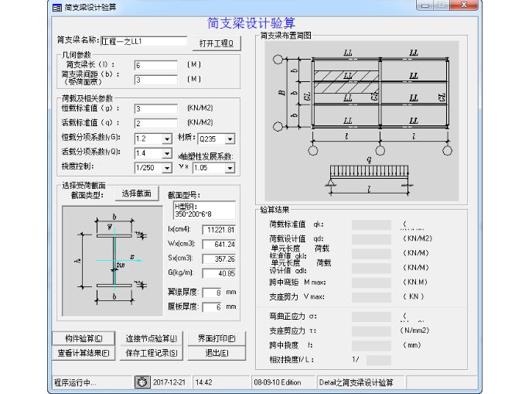
Task: Click the 跨中挠度 f result box
Action: [371, 346]
